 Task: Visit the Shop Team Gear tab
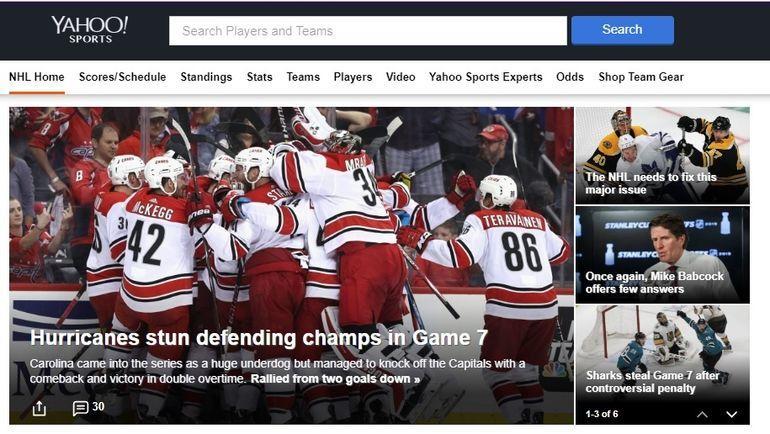click(x=641, y=77)
